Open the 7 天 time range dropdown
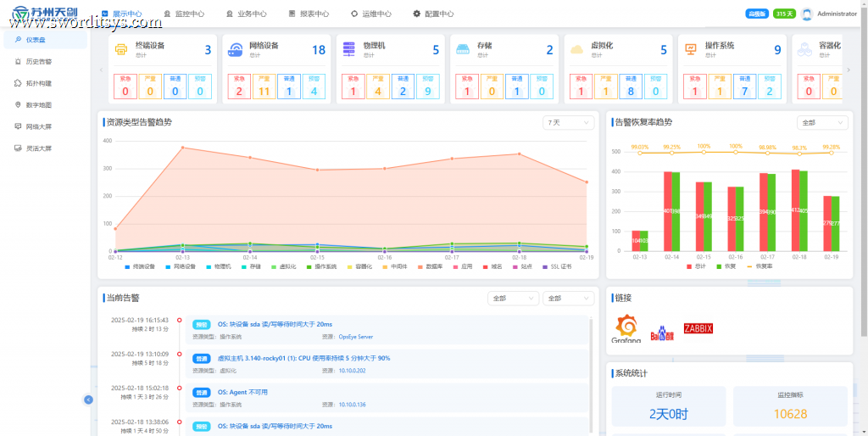 click(569, 122)
